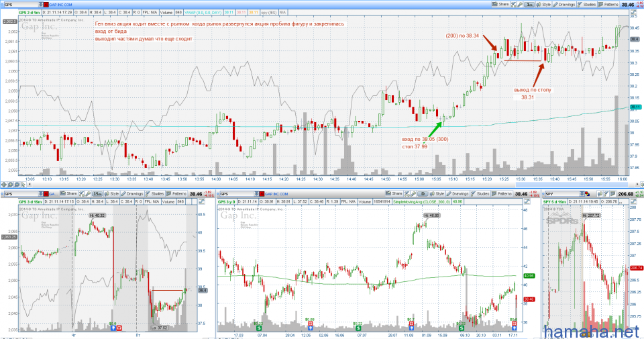Image resolution: width=644 pixels, height=339 pixels.
Task: Open Drawings menu in 15m chart
Action: point(132,193)
